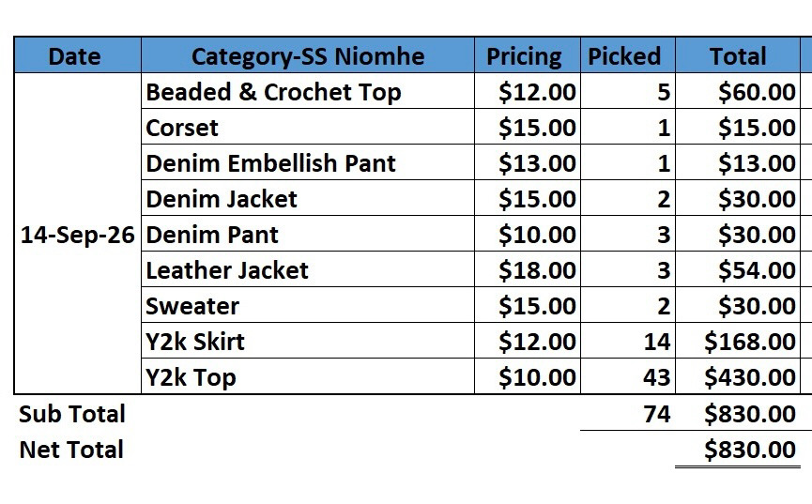Select the Corset category cell
Viewport: 812px width, 504px height.
pyautogui.click(x=308, y=127)
